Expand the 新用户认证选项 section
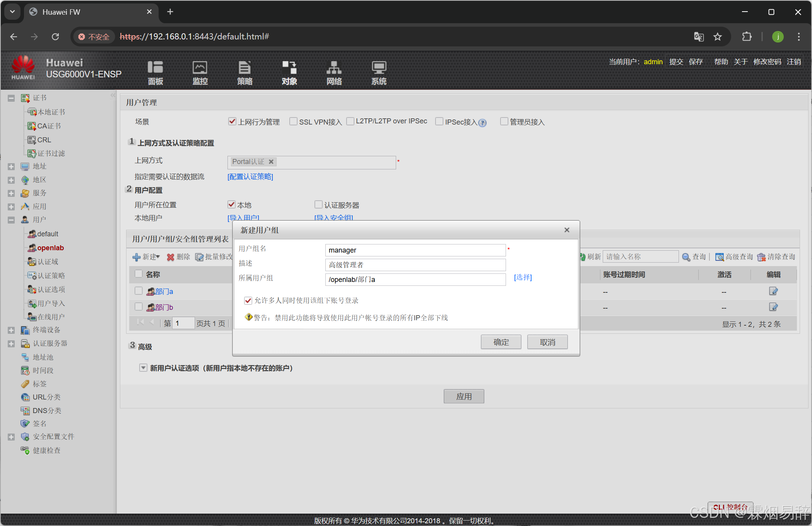Screen dimensions: 812x526 click(143, 368)
